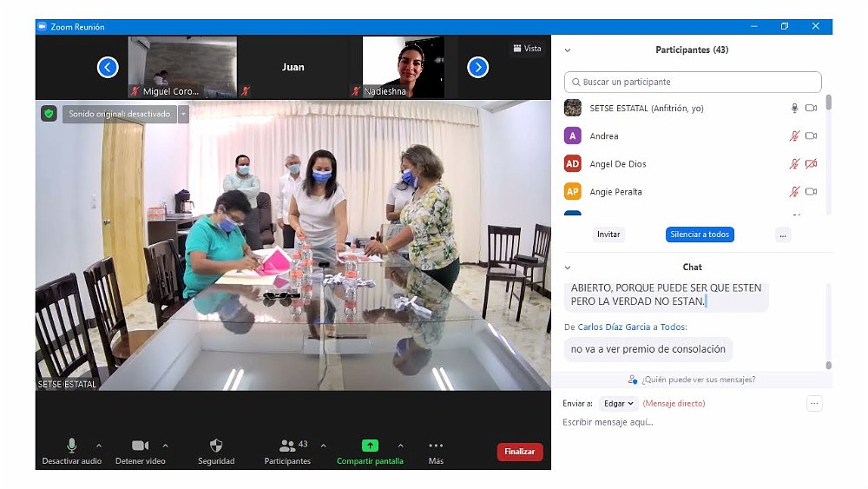This screenshot has height=489, width=868.
Task: Toggle microphone with Desactivar audio
Action: pyautogui.click(x=72, y=446)
